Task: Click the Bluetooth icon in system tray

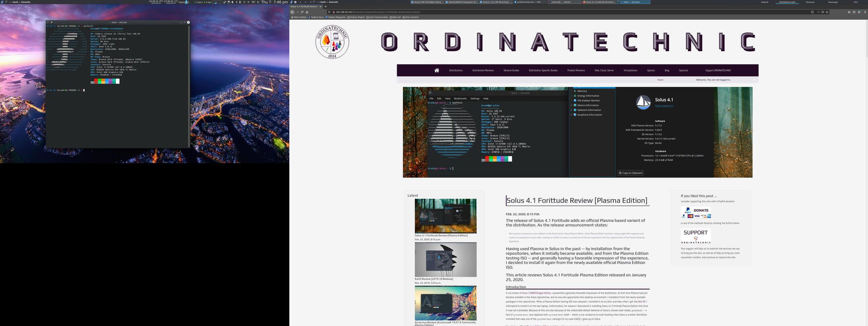Action: click(237, 2)
